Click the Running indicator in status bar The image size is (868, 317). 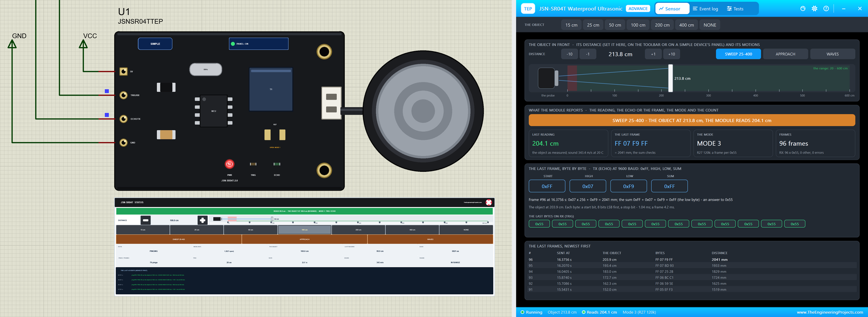[531, 312]
